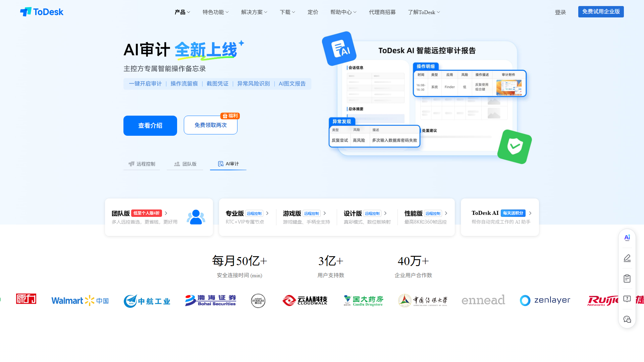Click the 每天送积分 blue badge
This screenshot has height=362, width=644.
coord(513,213)
